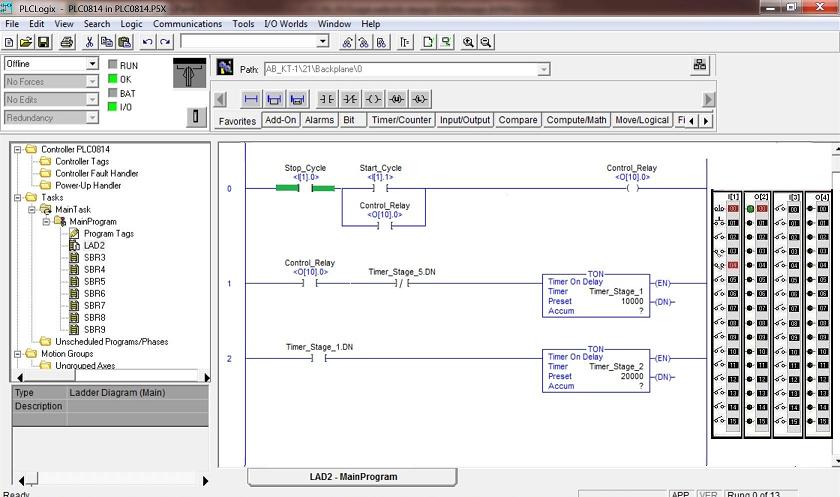Insert an Examine Off (XIO) contact instruction
This screenshot has height=497, width=840.
(350, 99)
